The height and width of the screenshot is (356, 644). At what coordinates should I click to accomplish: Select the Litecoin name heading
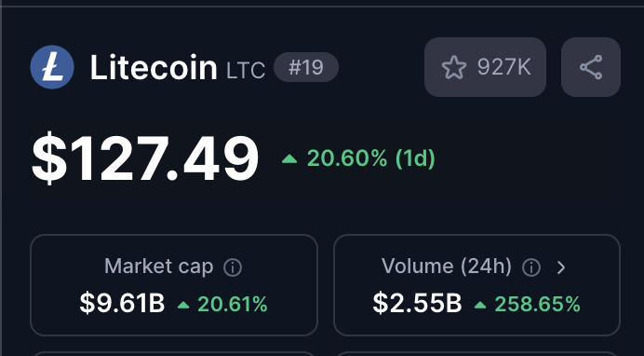click(x=154, y=67)
